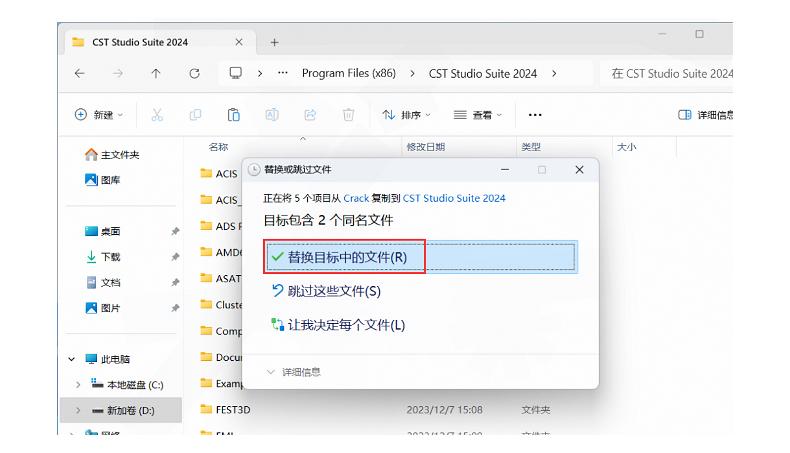The height and width of the screenshot is (453, 790).
Task: Choose 替换目标中的文件(R) option
Action: click(420, 257)
